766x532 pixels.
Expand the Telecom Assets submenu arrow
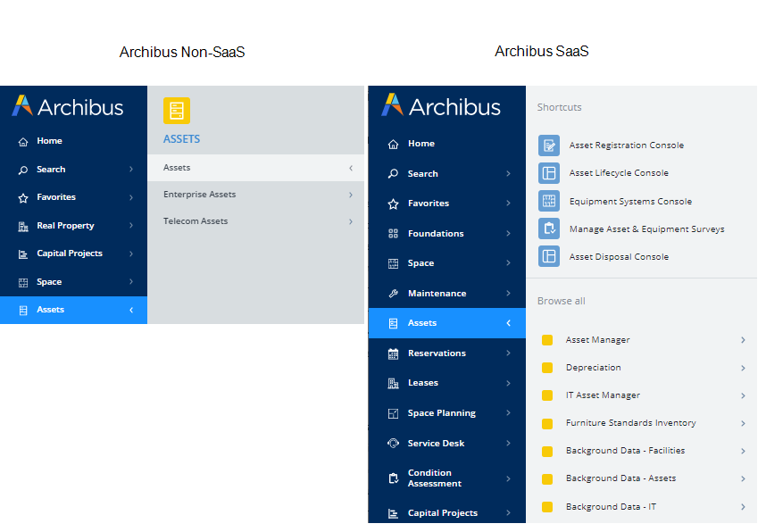[350, 221]
